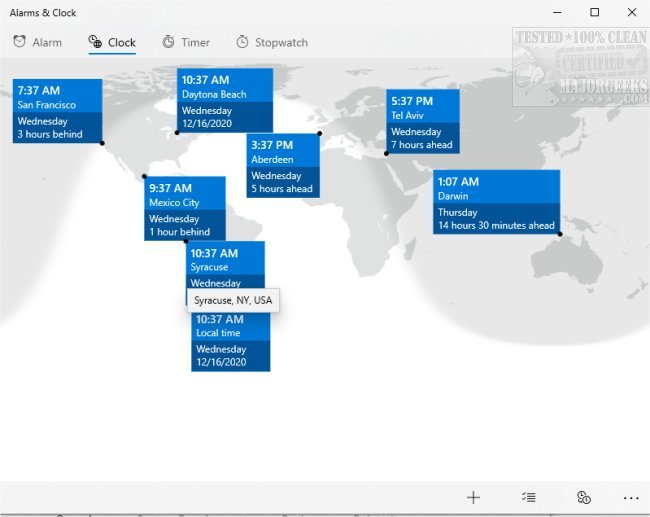The height and width of the screenshot is (517, 650).
Task: Open the more options ellipsis menu
Action: [631, 498]
